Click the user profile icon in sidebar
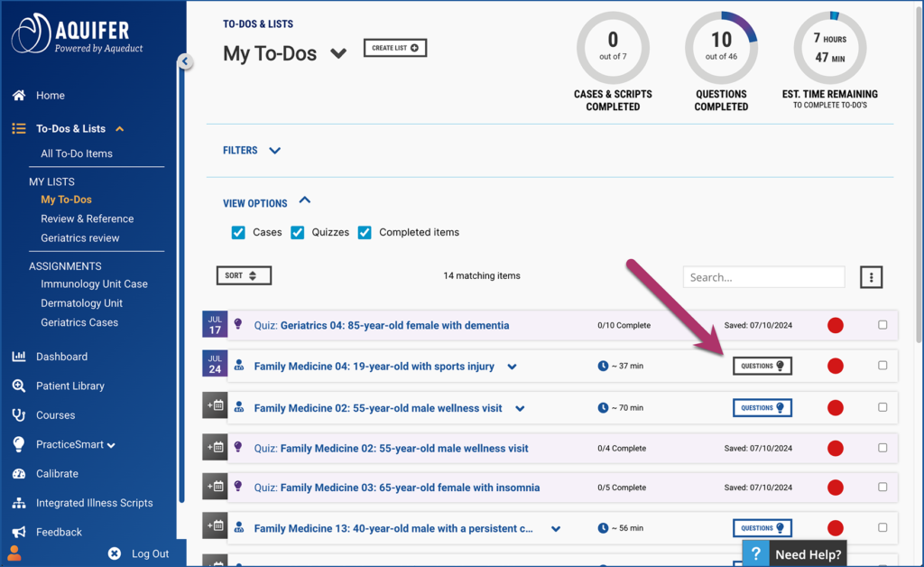Screen dimensions: 924x567 (x=14, y=553)
